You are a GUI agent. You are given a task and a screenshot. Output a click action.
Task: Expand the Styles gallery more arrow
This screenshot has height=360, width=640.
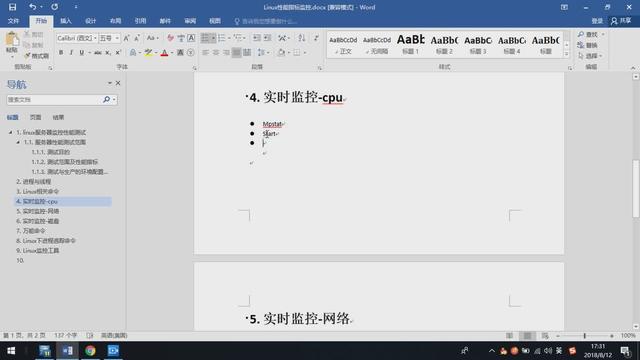566,53
